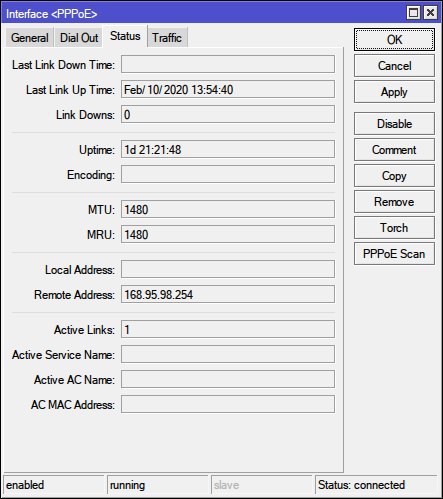Screen dimensions: 443x499
Task: Remove the PPPoE interface
Action: point(394,202)
